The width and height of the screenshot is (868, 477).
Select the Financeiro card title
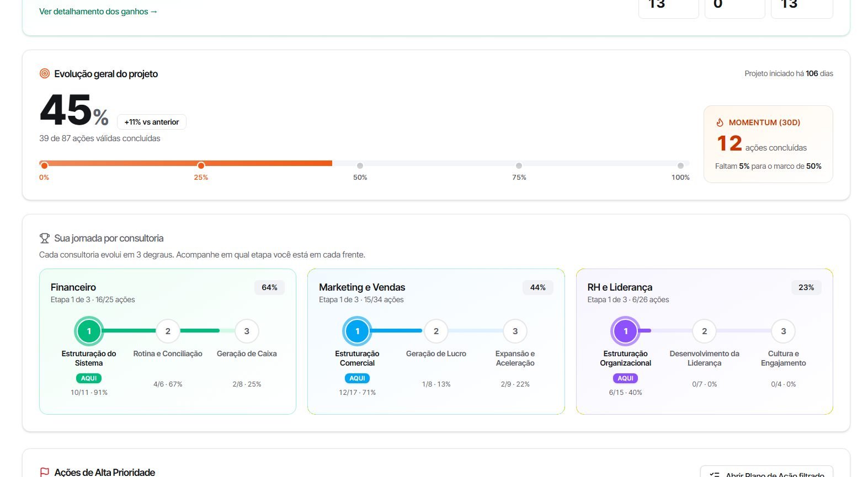point(73,287)
